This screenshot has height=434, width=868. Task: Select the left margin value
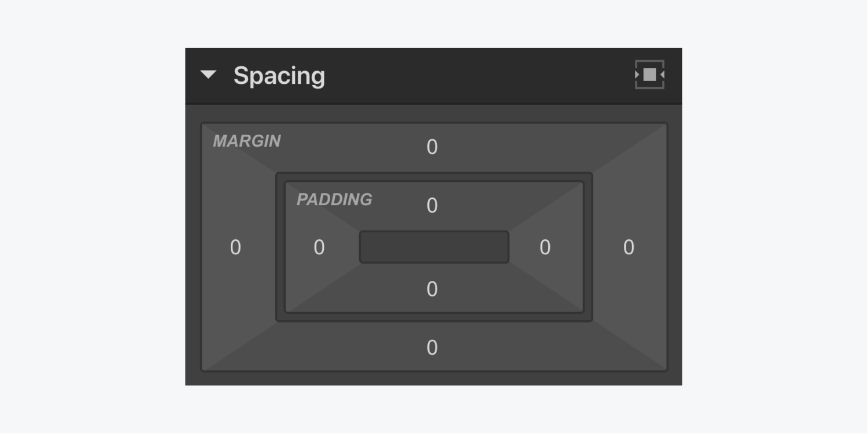(235, 247)
